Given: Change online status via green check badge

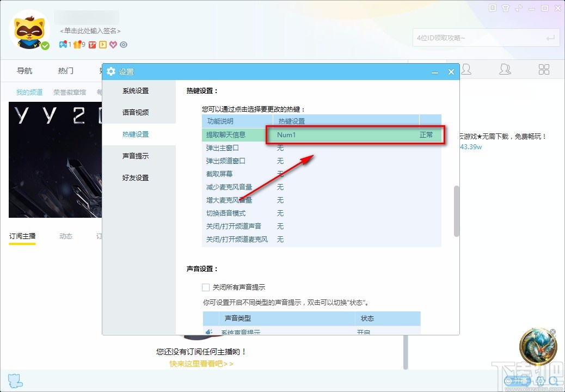Looking at the screenshot, I should point(45,46).
